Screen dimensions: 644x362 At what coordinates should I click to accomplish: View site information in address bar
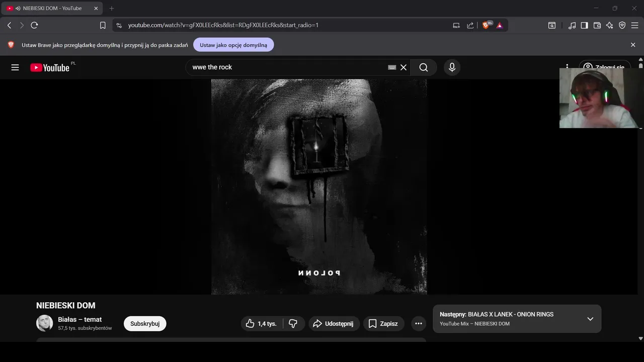click(119, 25)
